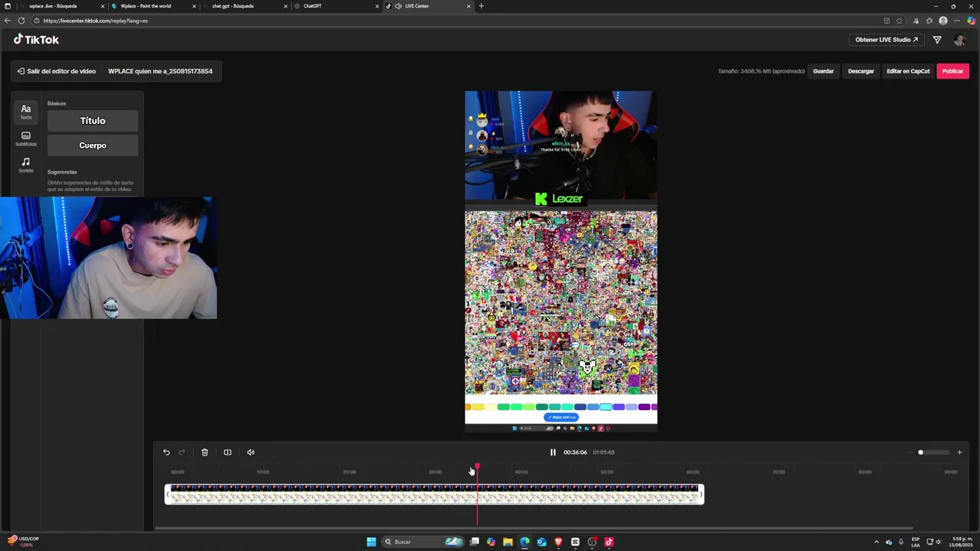Go back with the browser back arrow
980x551 pixels.
coord(8,21)
